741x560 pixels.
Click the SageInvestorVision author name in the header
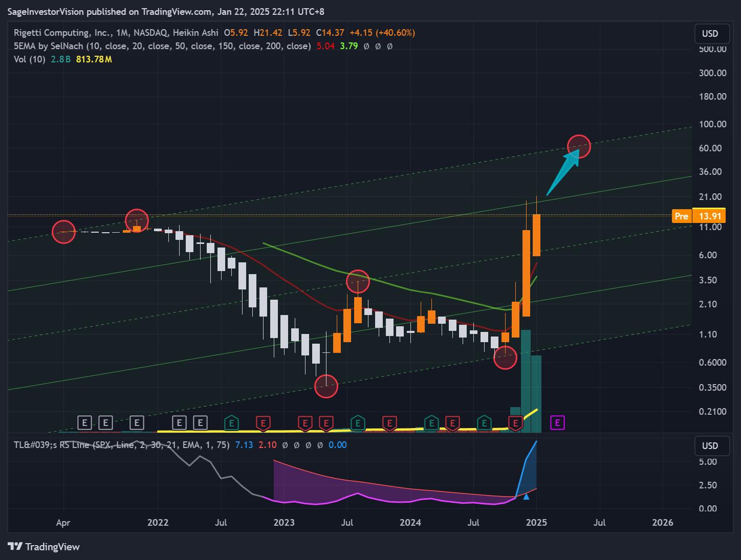[46, 11]
